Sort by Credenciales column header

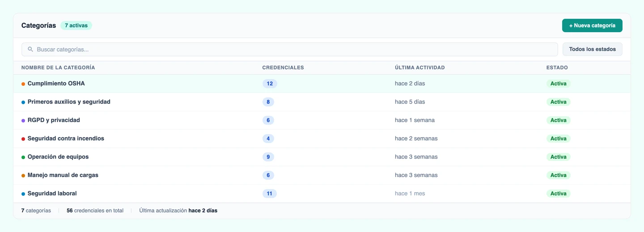pos(283,67)
